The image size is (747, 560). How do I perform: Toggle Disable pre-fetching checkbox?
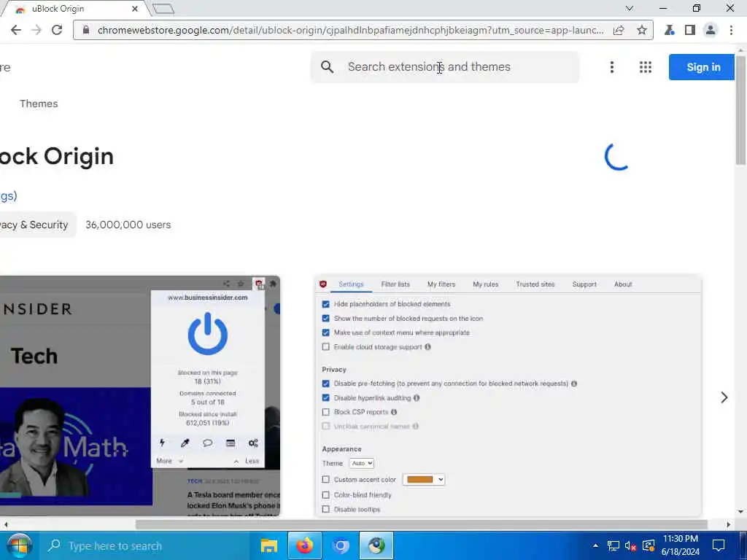coord(326,384)
